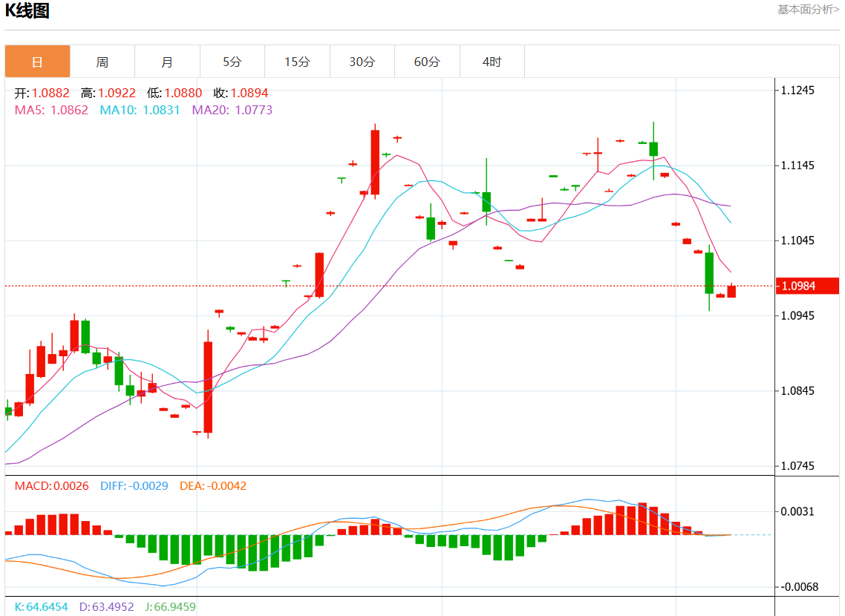
Task: Select the 15分 timeframe tab
Action: coord(297,62)
